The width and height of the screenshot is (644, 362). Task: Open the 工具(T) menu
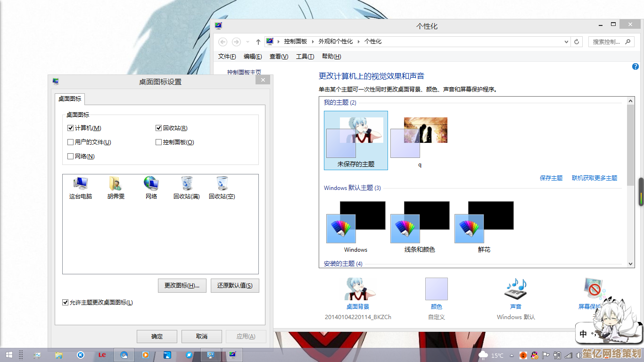click(x=305, y=57)
